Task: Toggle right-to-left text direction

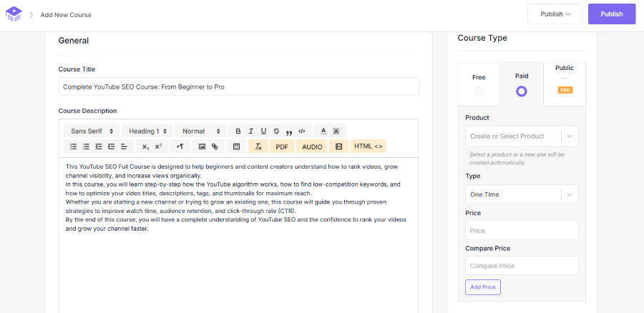Action: (x=180, y=146)
